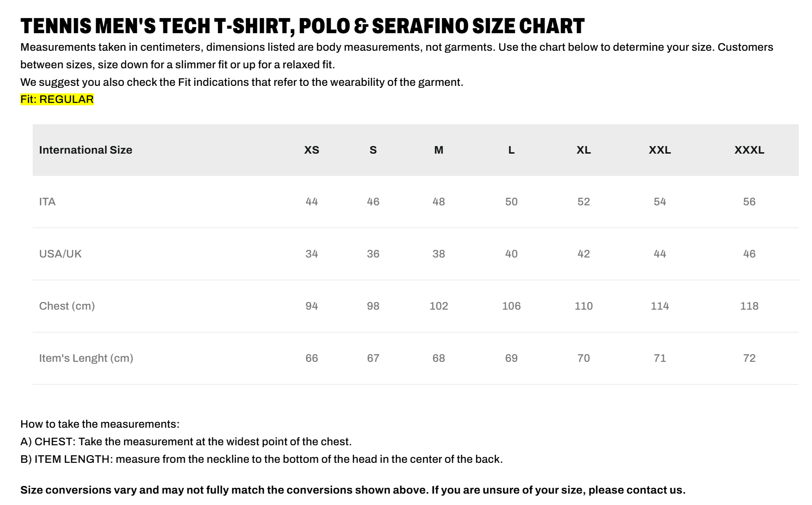Select the item length value 72
Viewport: 812px width, 505px height.
tap(749, 358)
